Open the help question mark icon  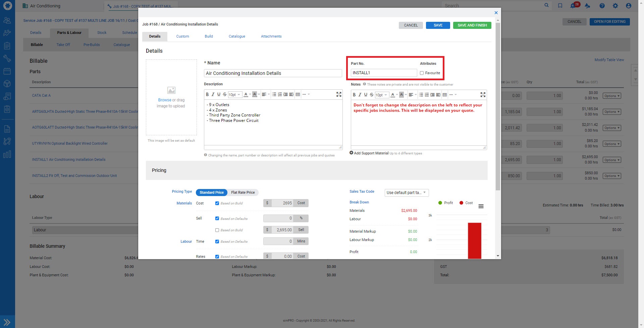[602, 6]
